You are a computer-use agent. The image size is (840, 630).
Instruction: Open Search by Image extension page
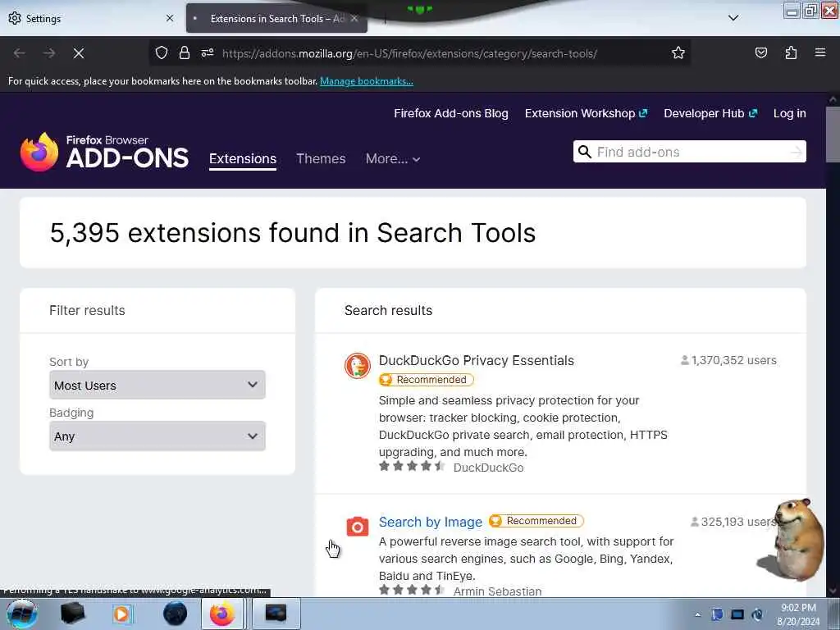[x=430, y=522]
